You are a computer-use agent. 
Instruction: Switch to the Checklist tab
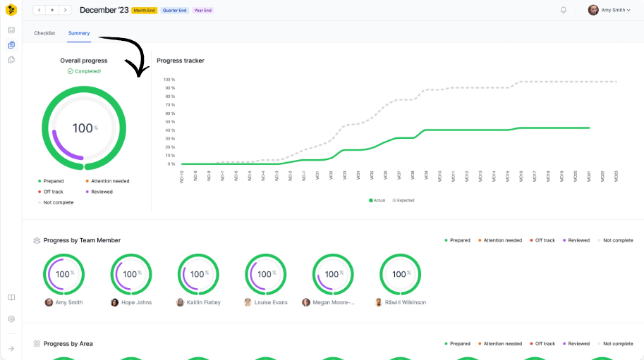click(x=44, y=33)
